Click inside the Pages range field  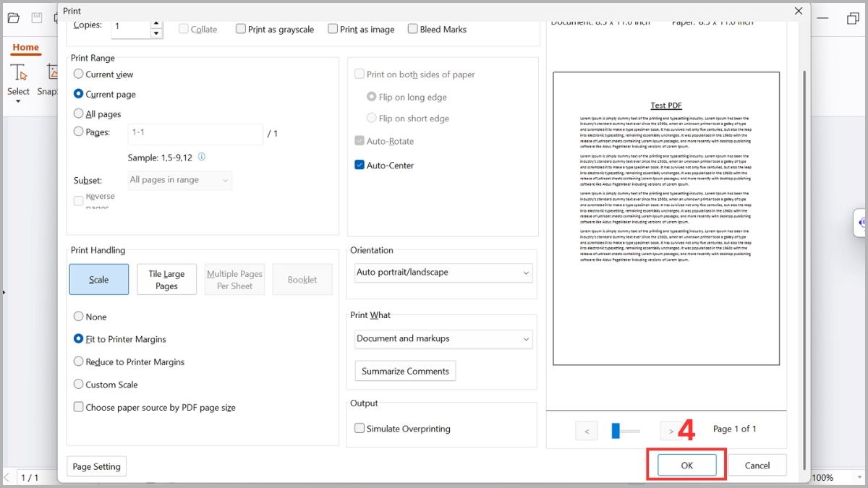click(x=195, y=134)
